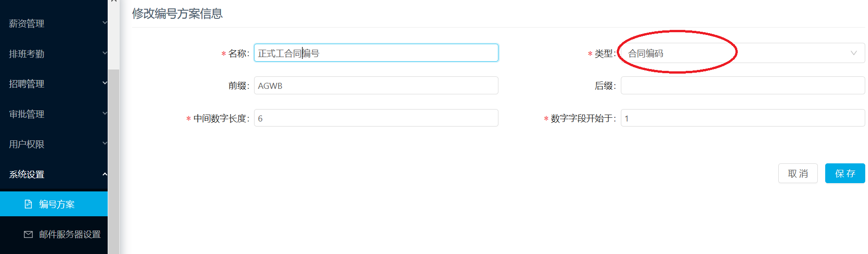868x254 pixels.
Task: Click the 前缀 field containing AGWB
Action: (376, 86)
